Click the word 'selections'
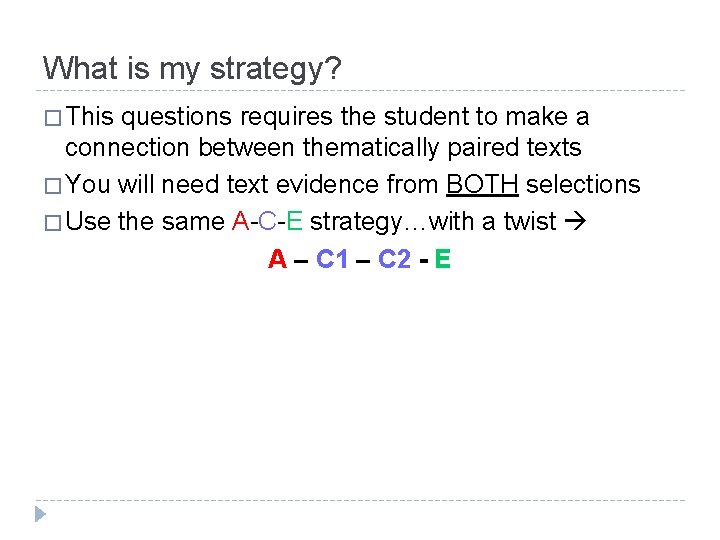 [x=583, y=185]
